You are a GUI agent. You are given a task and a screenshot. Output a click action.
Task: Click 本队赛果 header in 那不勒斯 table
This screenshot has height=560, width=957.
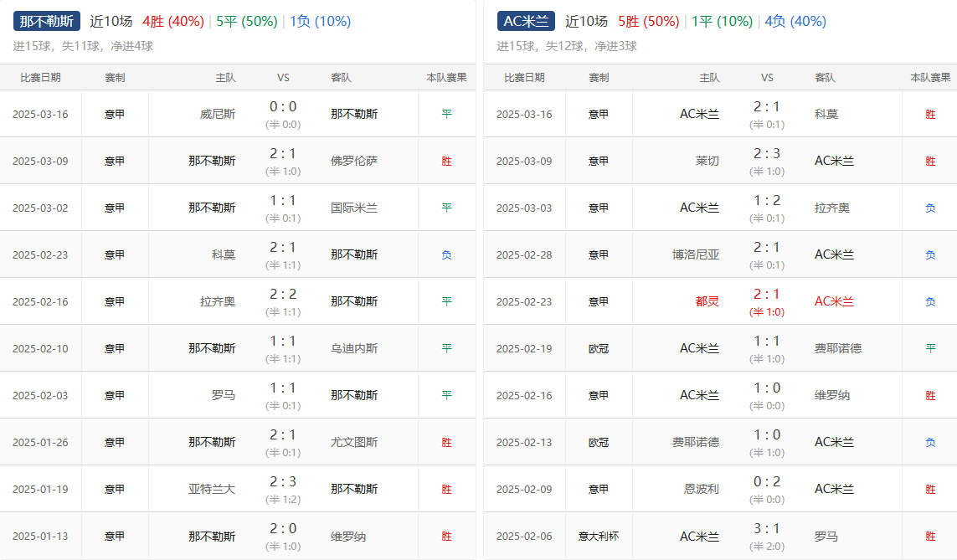[447, 78]
